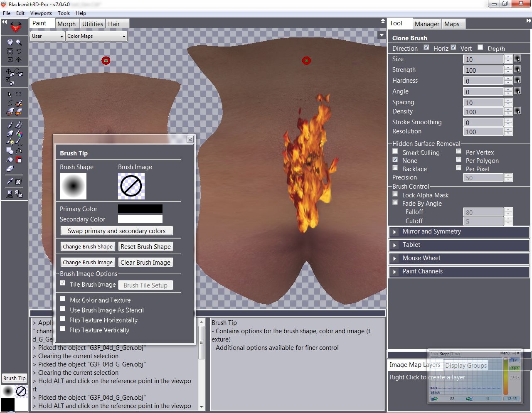Viewport: 532px width, 413px height.
Task: Open the Color Maps dropdown
Action: click(x=96, y=36)
